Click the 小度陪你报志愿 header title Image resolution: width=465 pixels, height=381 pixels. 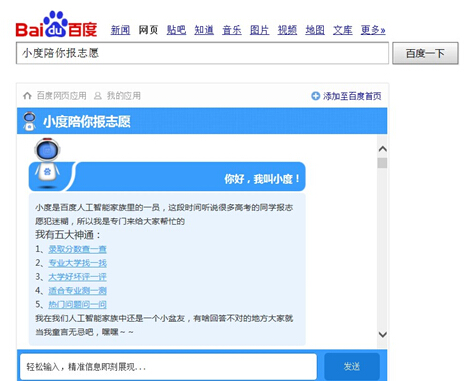tap(87, 122)
